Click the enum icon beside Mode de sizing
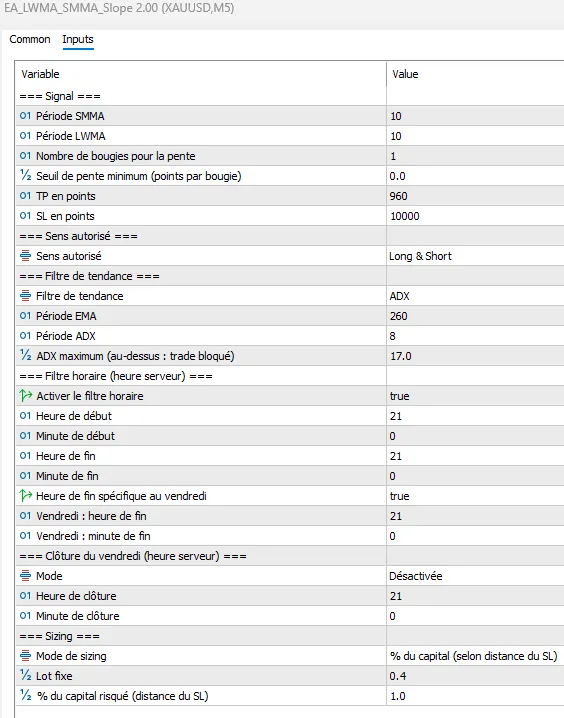Viewport: 564px width, 718px height. coord(25,656)
